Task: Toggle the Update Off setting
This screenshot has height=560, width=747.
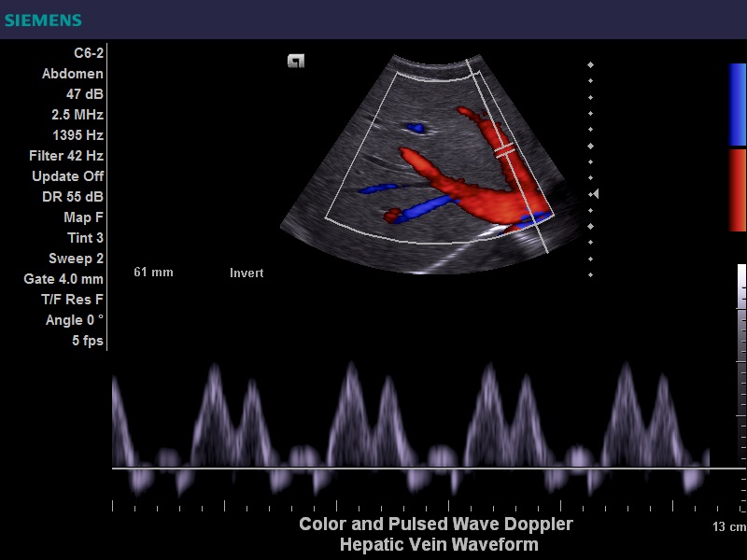Action: [x=67, y=176]
